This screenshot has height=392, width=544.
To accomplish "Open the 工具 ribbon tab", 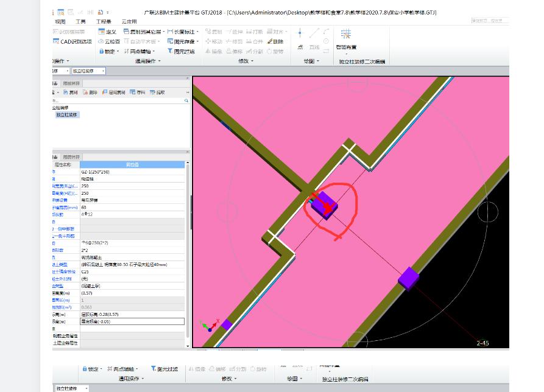I will point(80,21).
